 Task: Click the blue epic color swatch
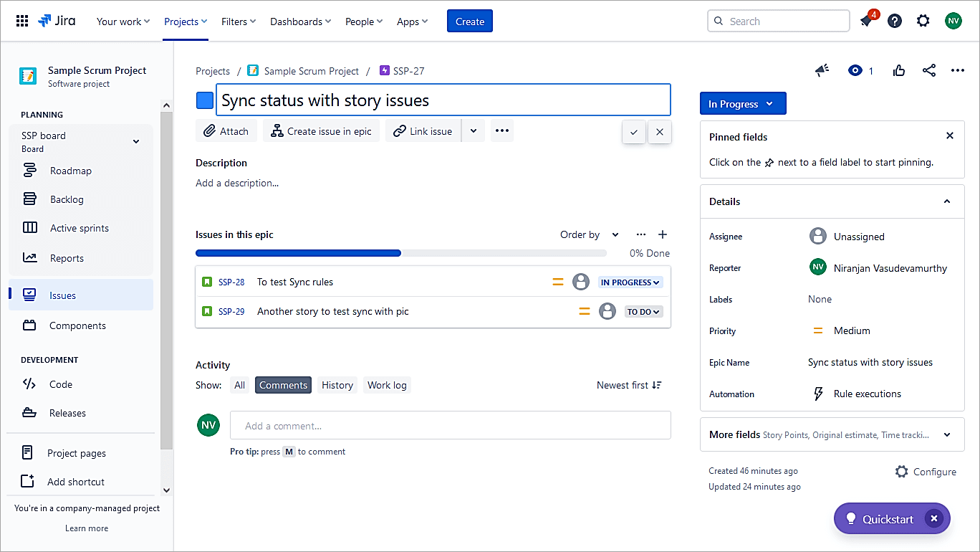tap(205, 100)
